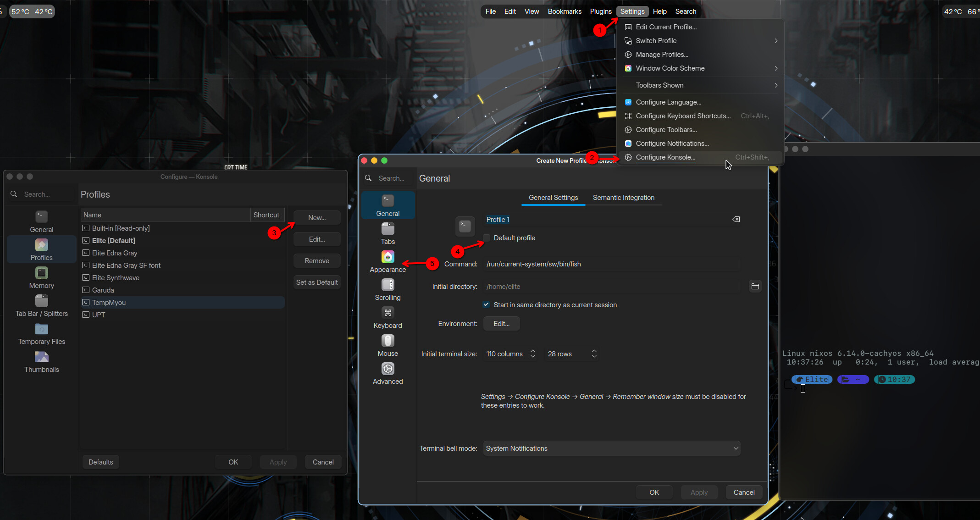Viewport: 980px width, 520px height.
Task: Open the Appearance page in profile dialog
Action: click(388, 261)
